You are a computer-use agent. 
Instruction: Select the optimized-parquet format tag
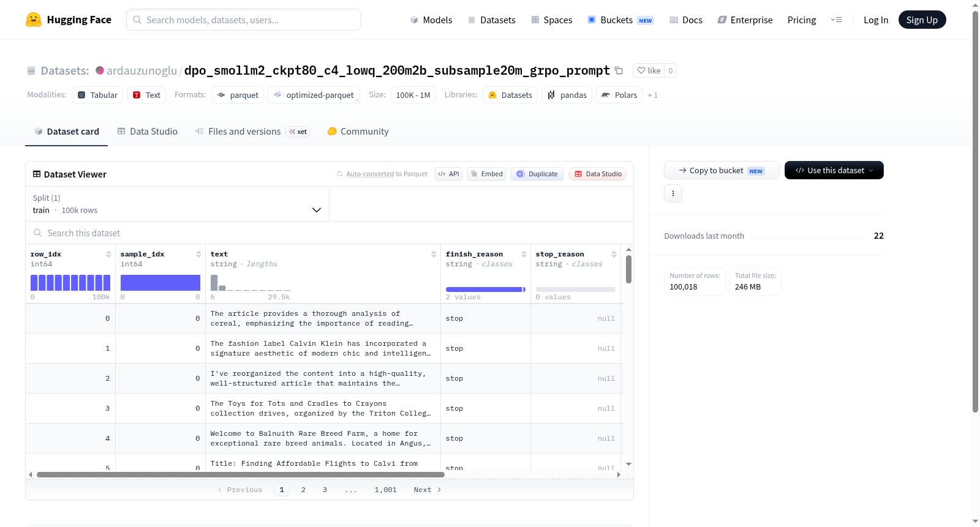pyautogui.click(x=314, y=95)
